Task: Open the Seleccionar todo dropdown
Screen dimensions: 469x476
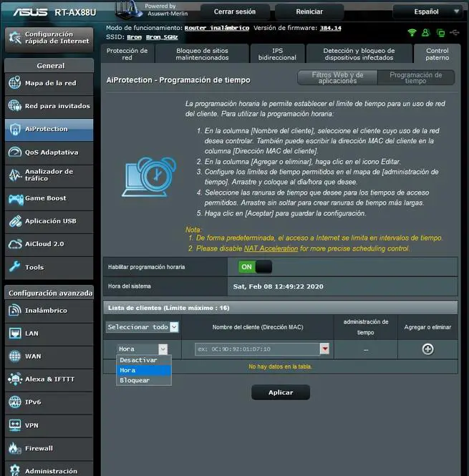Action: tap(142, 327)
